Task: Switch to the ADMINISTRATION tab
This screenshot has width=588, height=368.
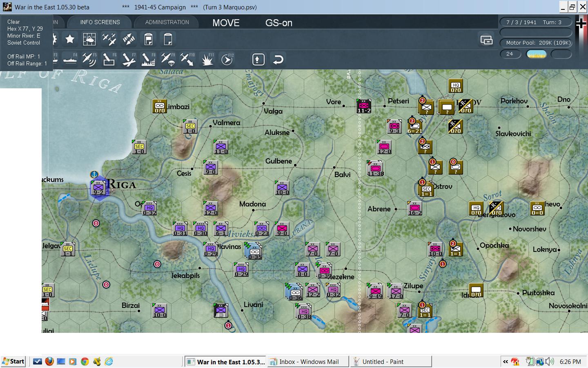Action: pyautogui.click(x=167, y=22)
